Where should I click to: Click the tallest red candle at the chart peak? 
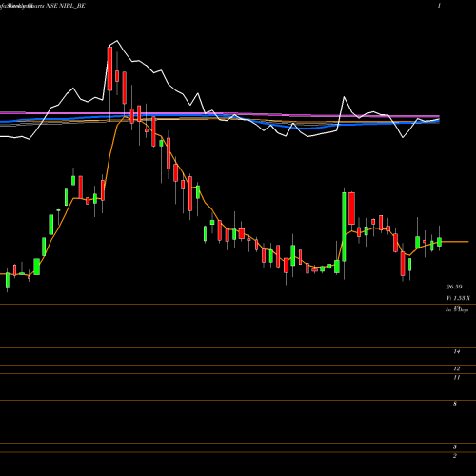109,69
